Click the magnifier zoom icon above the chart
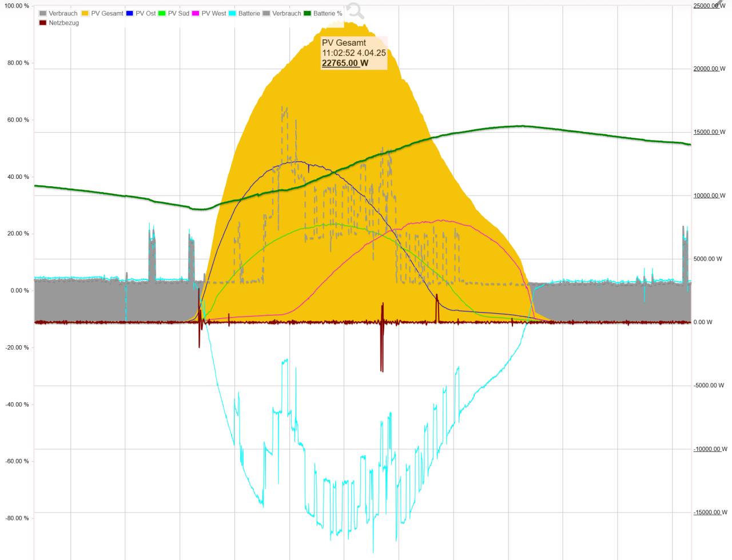 (355, 11)
